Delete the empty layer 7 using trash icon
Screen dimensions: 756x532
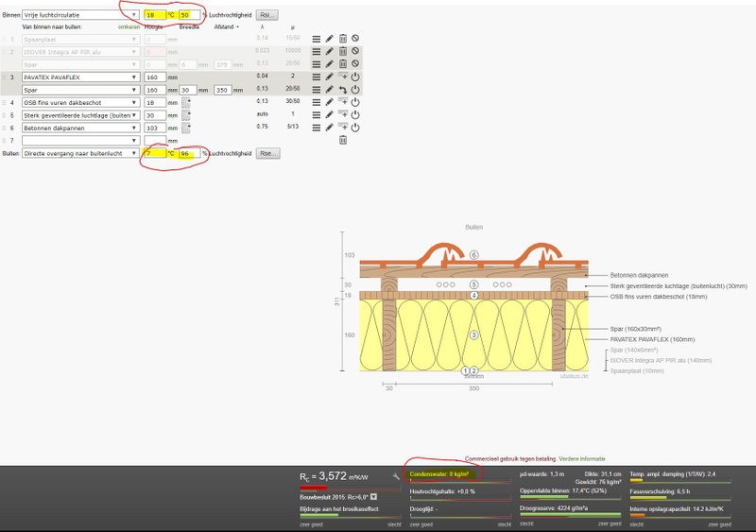coord(343,140)
